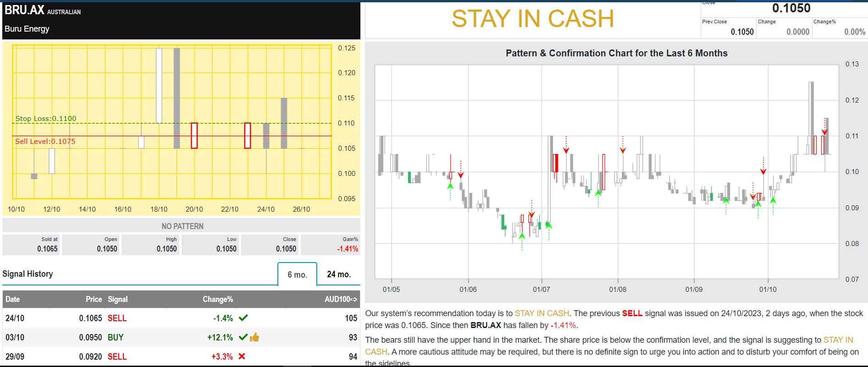Click the Pattern & Confirmation Chart title
The image size is (868, 367).
coord(616,53)
